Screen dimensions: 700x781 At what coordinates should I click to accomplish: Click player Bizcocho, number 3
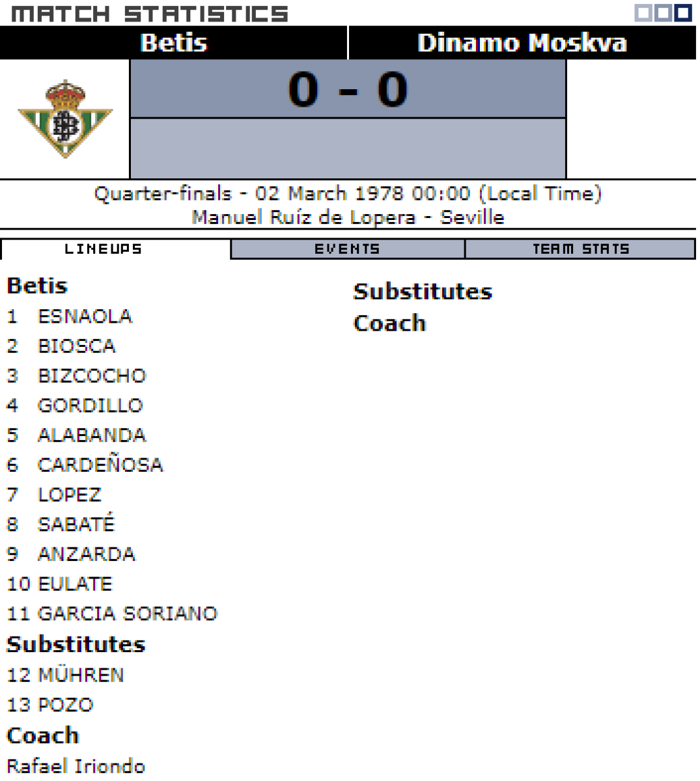92,376
